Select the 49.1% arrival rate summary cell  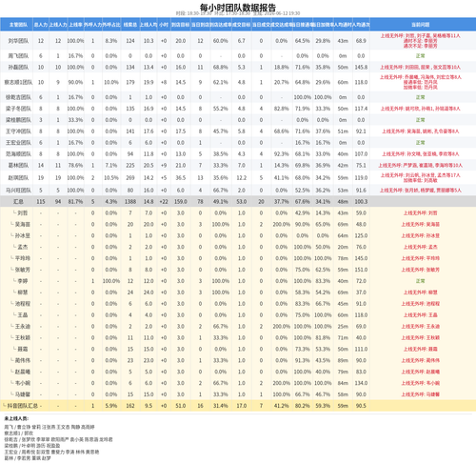coord(221,202)
